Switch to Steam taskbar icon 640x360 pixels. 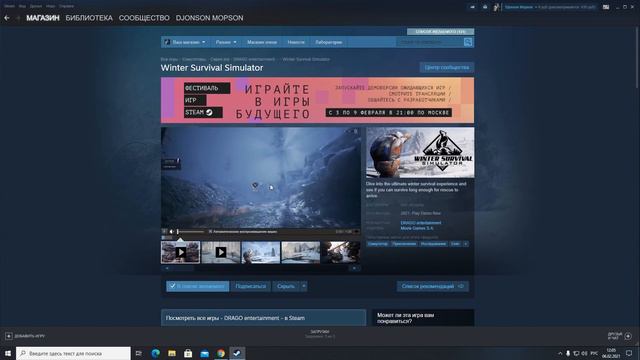click(x=237, y=353)
